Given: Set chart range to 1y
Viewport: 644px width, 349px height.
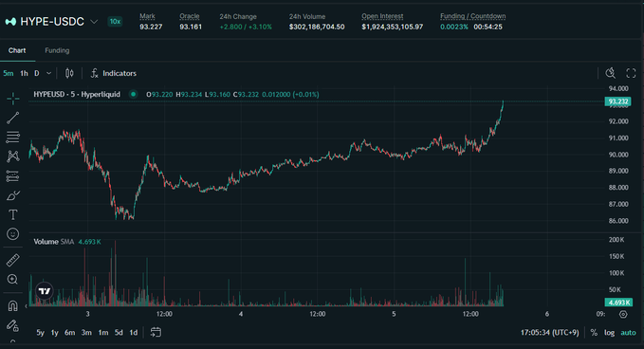Looking at the screenshot, I should pos(55,333).
